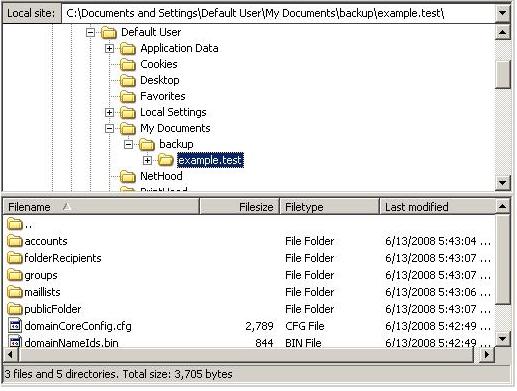Click the example.test open folder icon

pyautogui.click(x=166, y=160)
